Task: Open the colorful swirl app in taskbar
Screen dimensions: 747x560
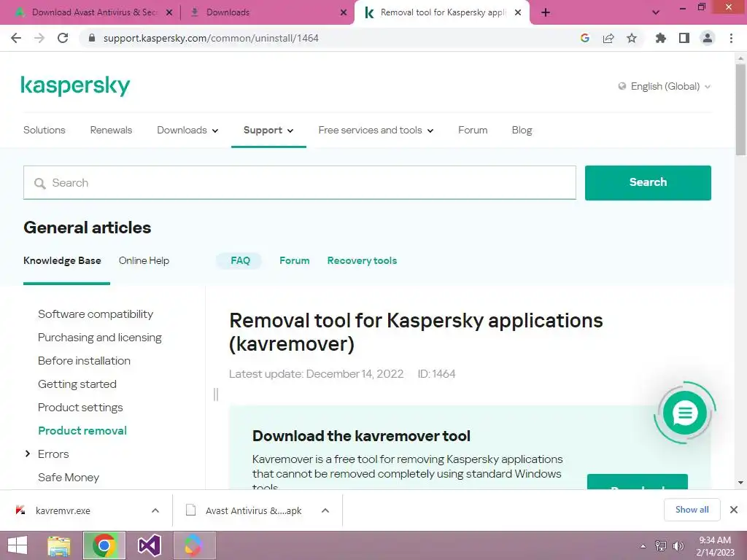Action: (x=194, y=545)
